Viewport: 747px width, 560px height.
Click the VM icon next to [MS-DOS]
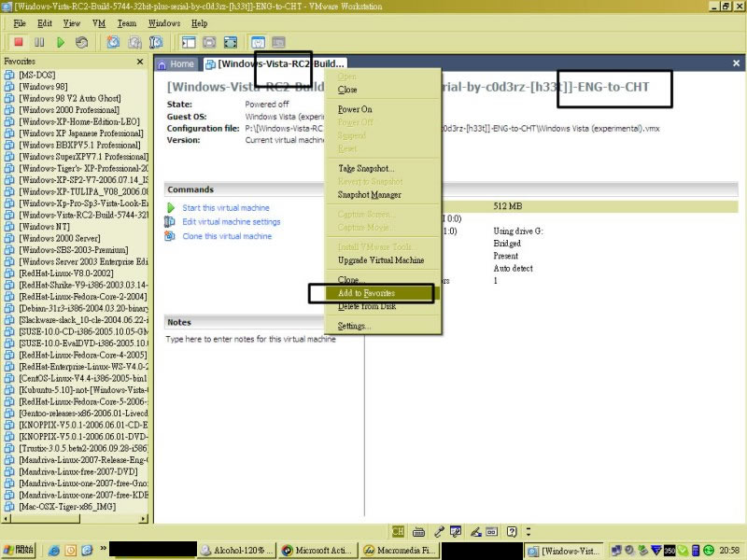pos(9,75)
